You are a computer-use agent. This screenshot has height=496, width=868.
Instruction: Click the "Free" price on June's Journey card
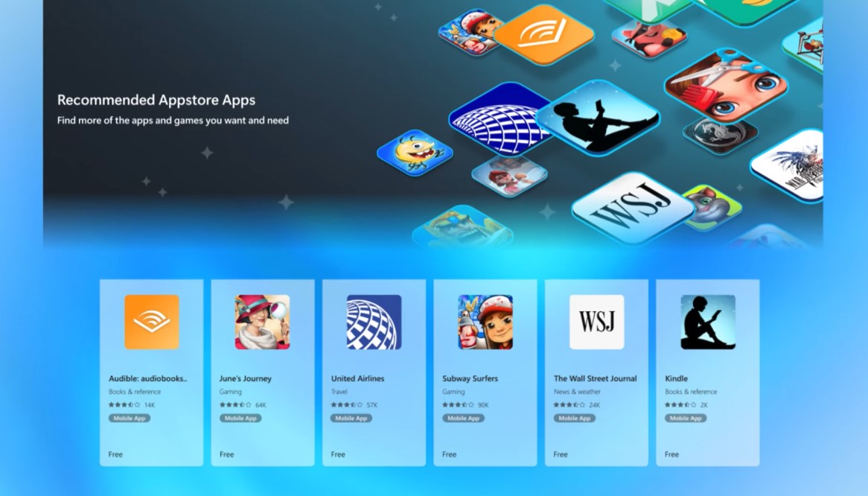tap(227, 454)
